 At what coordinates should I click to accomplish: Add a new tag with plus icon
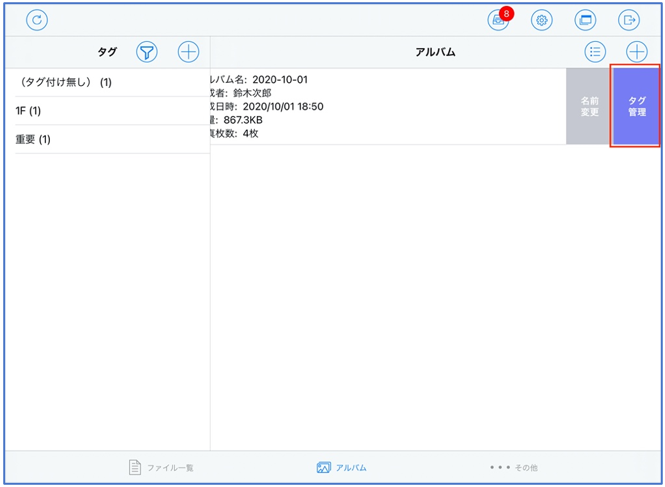click(188, 52)
